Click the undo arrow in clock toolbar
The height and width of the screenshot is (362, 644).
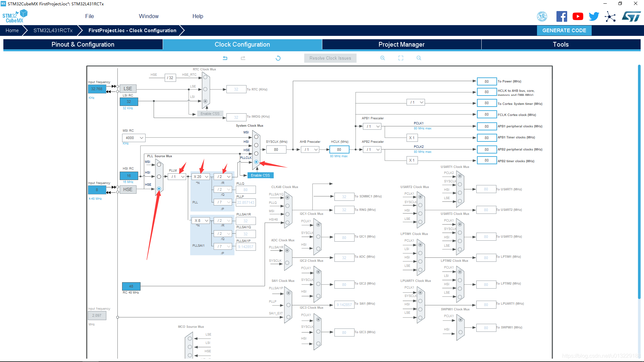(225, 58)
